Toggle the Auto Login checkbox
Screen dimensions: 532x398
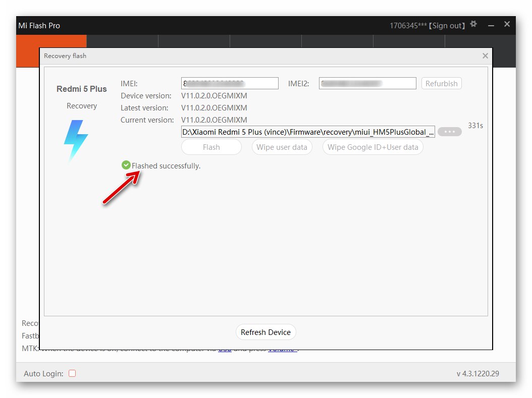72,373
